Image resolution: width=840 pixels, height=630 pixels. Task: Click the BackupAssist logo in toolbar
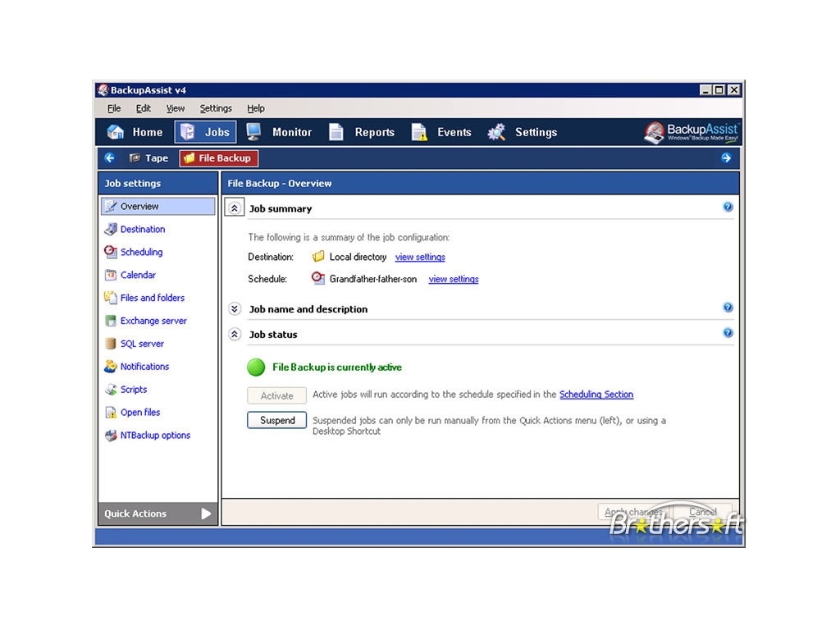click(x=692, y=132)
